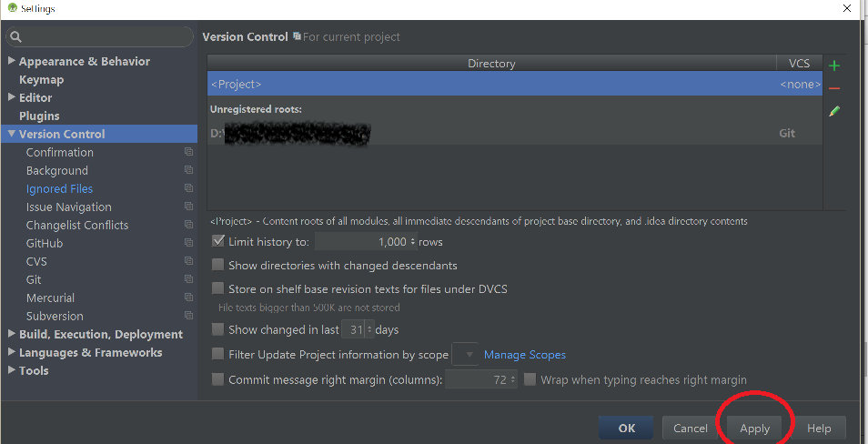Click the project-level icon next to CVS
868x444 pixels.
pyautogui.click(x=188, y=261)
